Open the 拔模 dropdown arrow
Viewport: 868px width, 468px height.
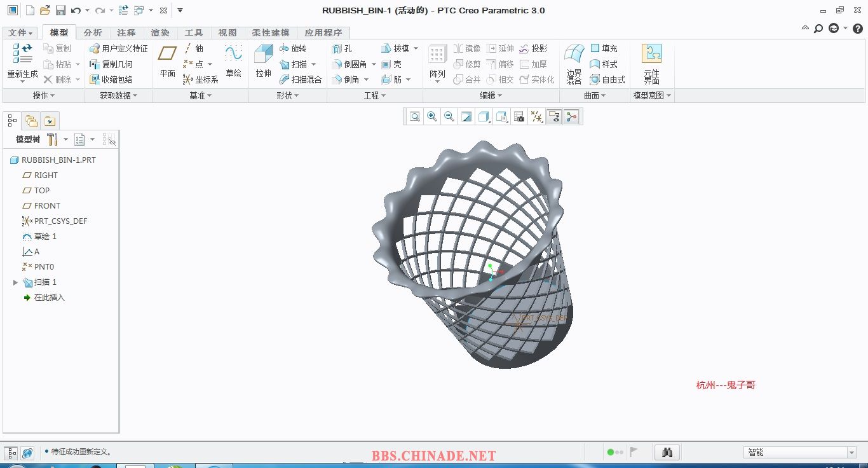(x=416, y=48)
